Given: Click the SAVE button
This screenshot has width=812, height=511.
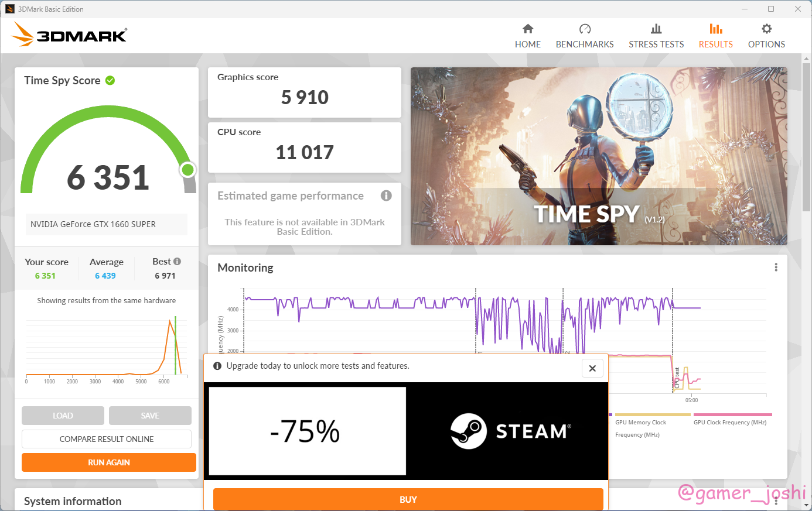Looking at the screenshot, I should click(150, 416).
